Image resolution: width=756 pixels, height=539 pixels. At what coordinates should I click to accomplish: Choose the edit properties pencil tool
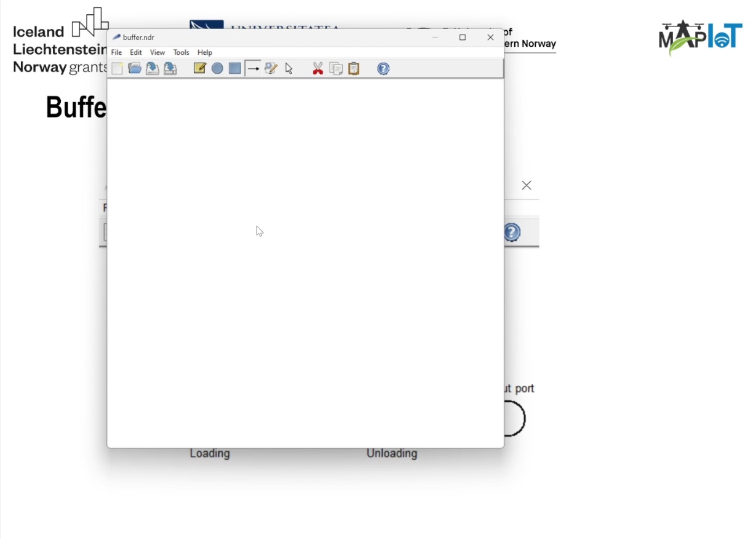click(271, 68)
